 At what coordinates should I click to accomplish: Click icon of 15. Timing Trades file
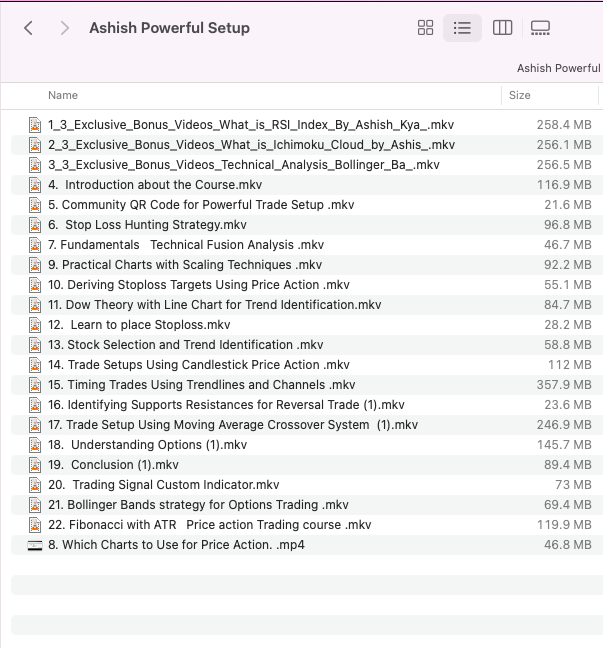point(35,385)
